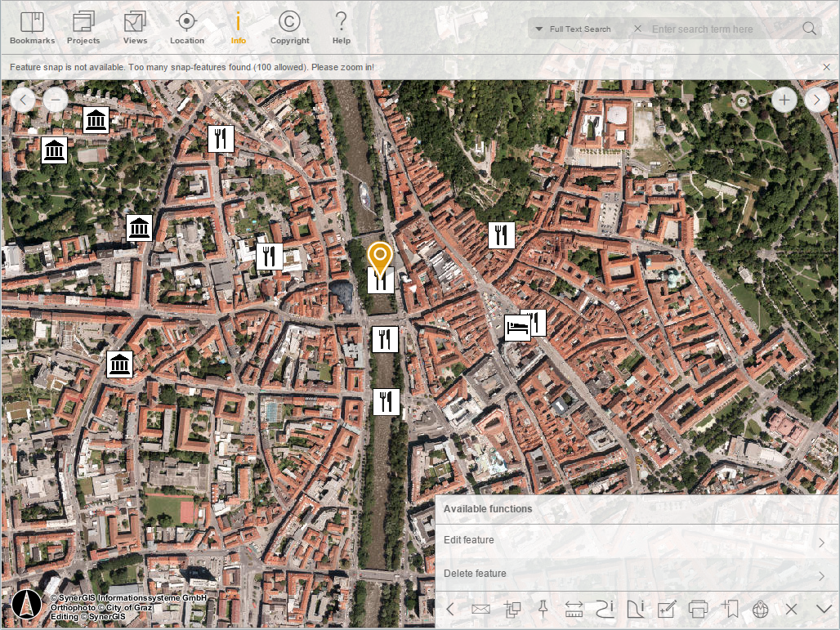This screenshot has height=630, width=840.
Task: Select the Measure distance ruler tool
Action: (x=573, y=609)
